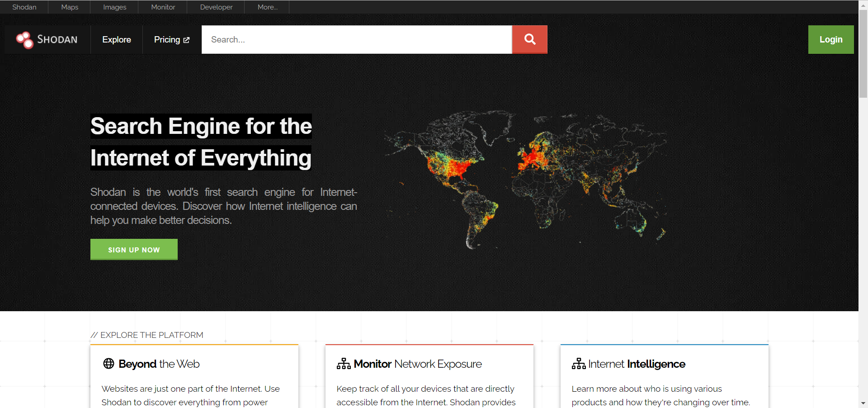Screen dimensions: 868x408
Task: Open the Monitor top bar item
Action: [x=163, y=7]
